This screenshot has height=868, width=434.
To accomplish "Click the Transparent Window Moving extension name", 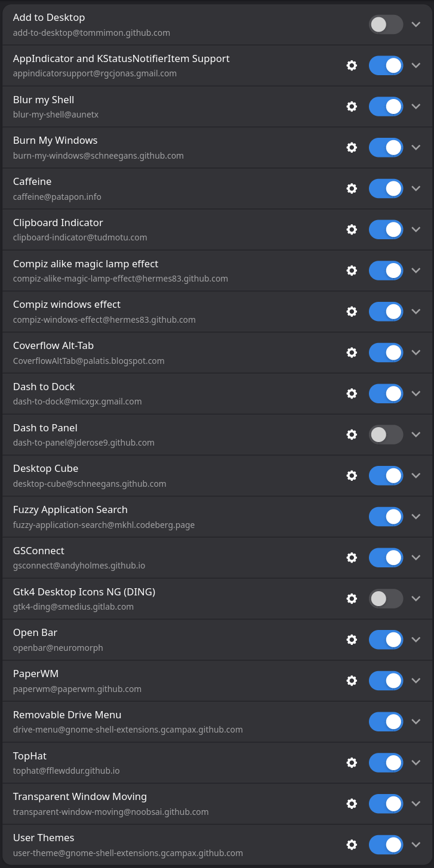I will click(x=80, y=796).
